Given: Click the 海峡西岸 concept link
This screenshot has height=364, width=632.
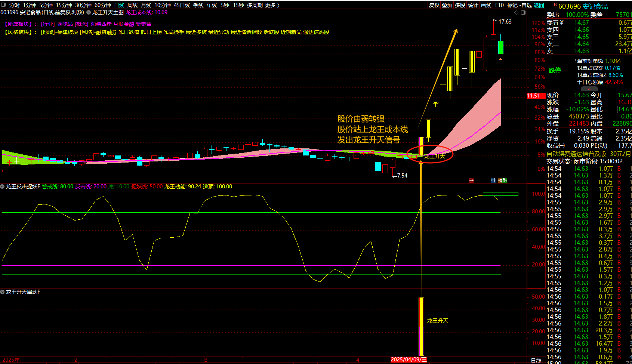Looking at the screenshot, I should pyautogui.click(x=101, y=24).
